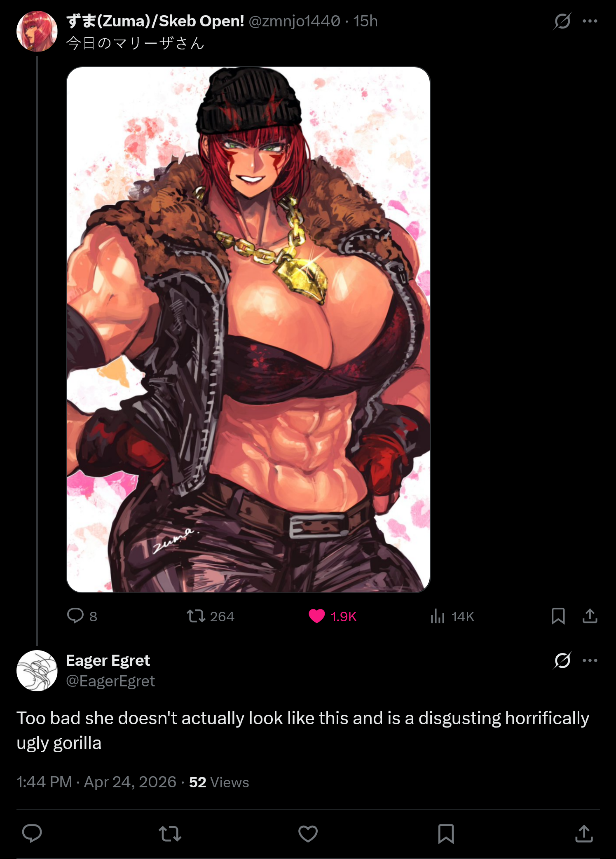Open Grok icon on Zuma's post
Image resolution: width=616 pixels, height=859 pixels.
pos(562,21)
